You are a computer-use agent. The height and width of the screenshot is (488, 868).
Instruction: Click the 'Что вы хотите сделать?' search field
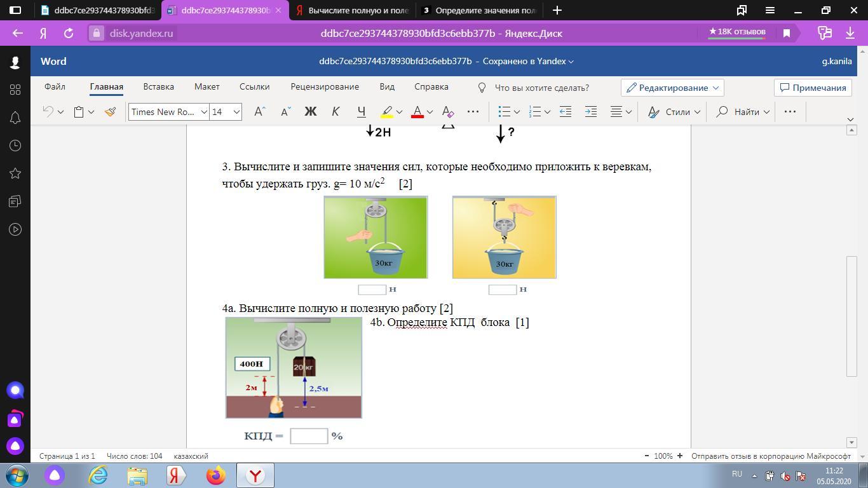click(x=541, y=88)
